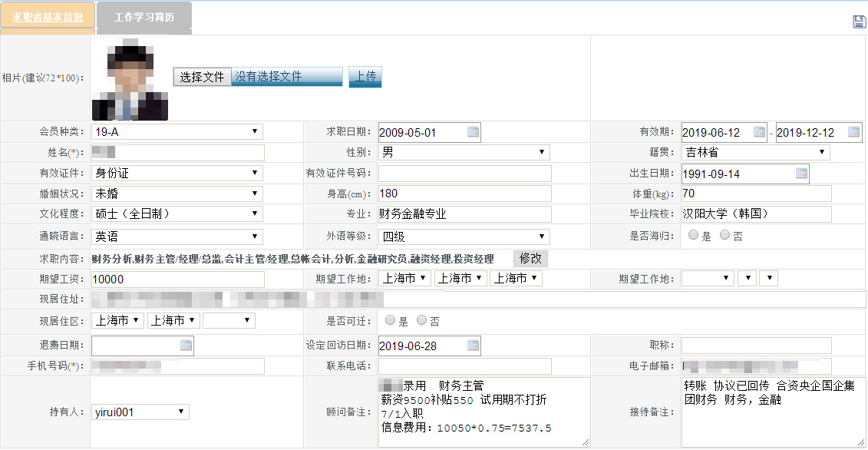Select 是 for 是否海归
Screen dimensions: 868x450
pos(693,235)
